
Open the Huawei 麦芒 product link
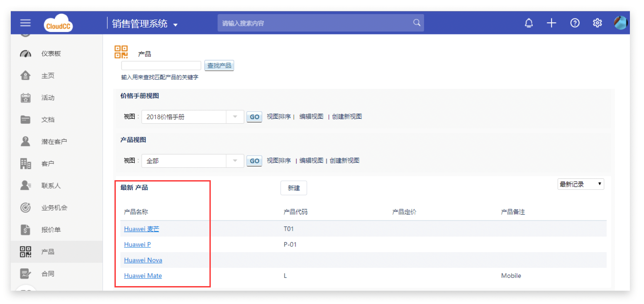tap(141, 229)
